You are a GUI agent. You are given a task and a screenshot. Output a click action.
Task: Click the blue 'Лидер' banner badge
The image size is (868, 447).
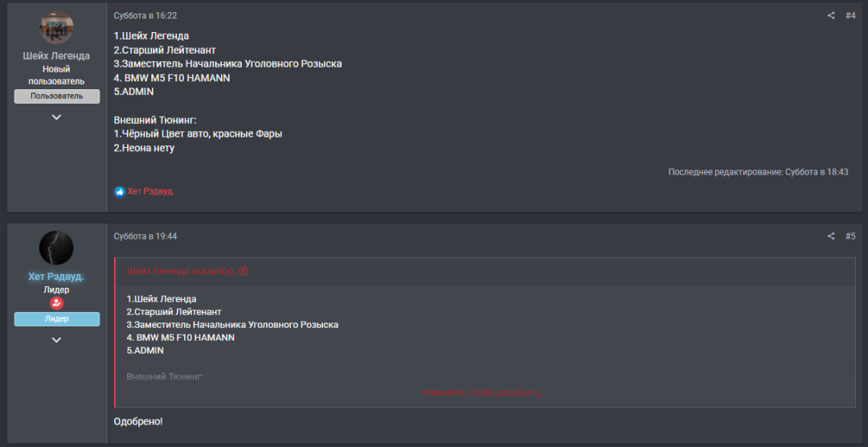57,319
